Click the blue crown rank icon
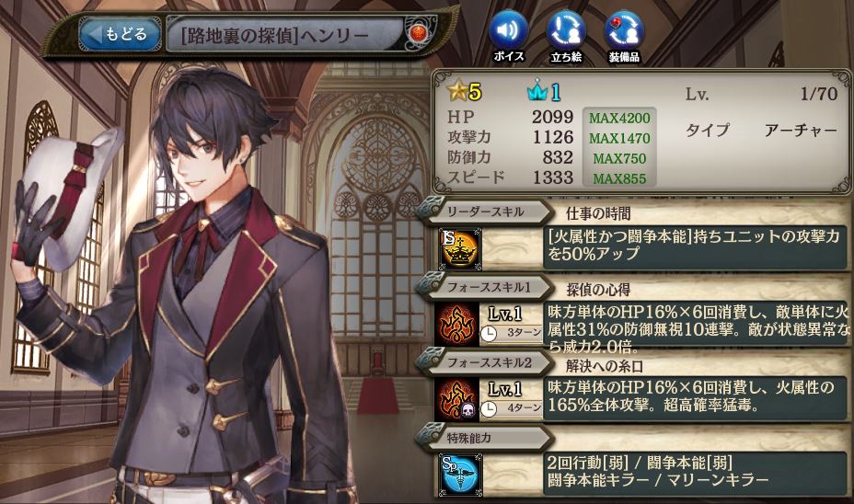The height and width of the screenshot is (504, 854). pyautogui.click(x=544, y=92)
